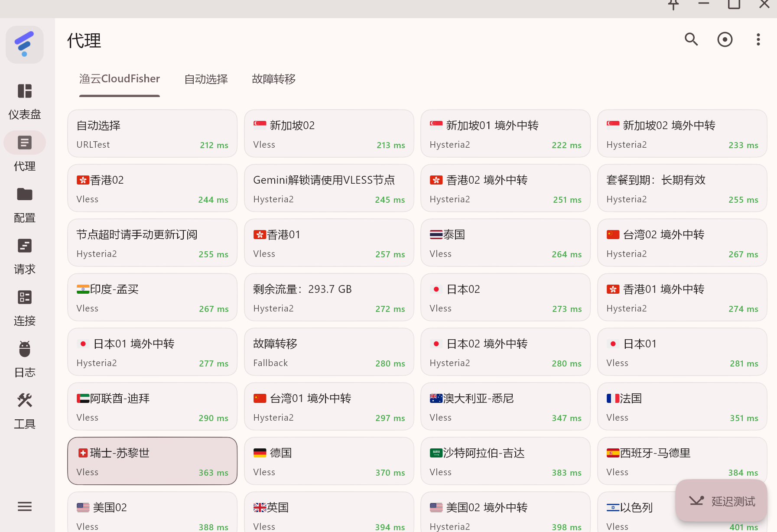Click the search magnifier icon
Screen dimensions: 777x532
(691, 39)
